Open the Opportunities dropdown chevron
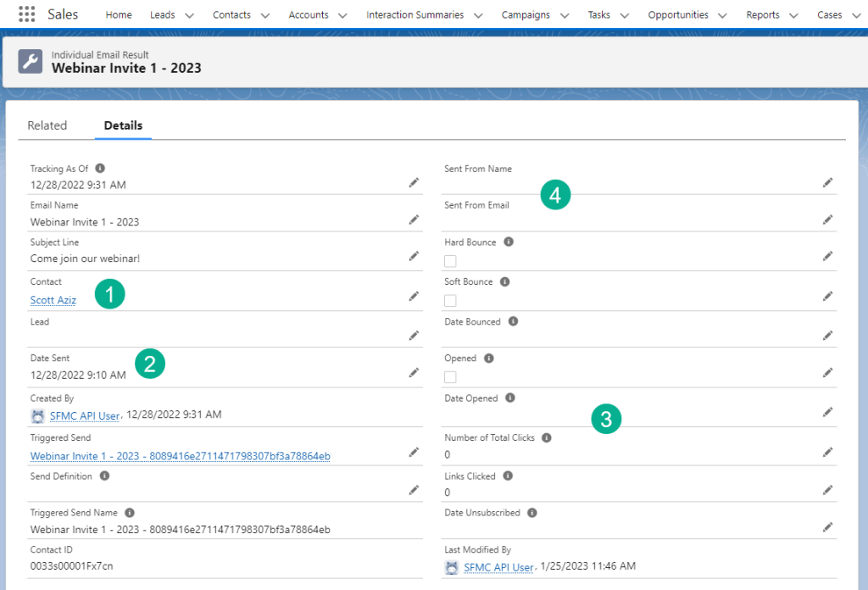 click(723, 15)
